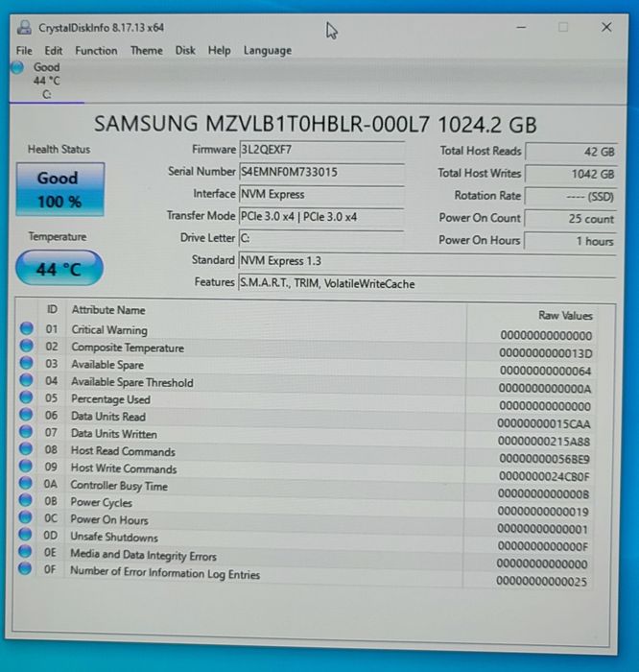Click the Transfer Mode field PCIe 3.0 x4
The width and height of the screenshot is (639, 672).
pos(321,217)
